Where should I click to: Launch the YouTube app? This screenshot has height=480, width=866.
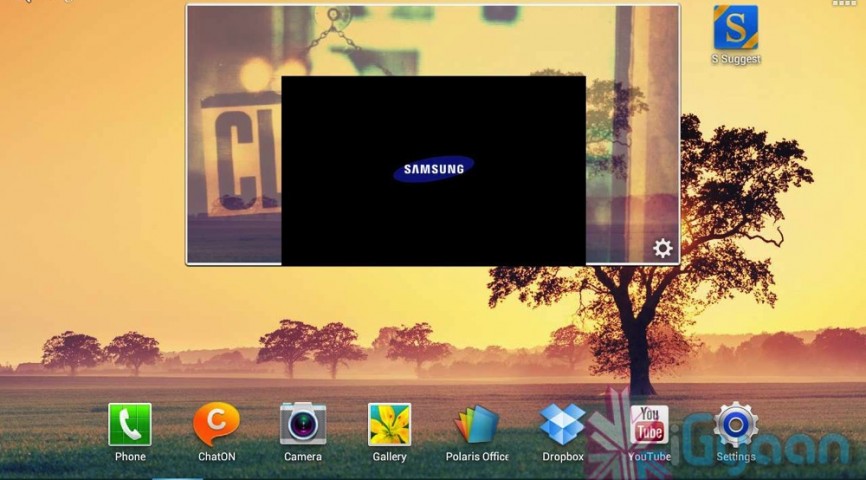click(x=649, y=424)
